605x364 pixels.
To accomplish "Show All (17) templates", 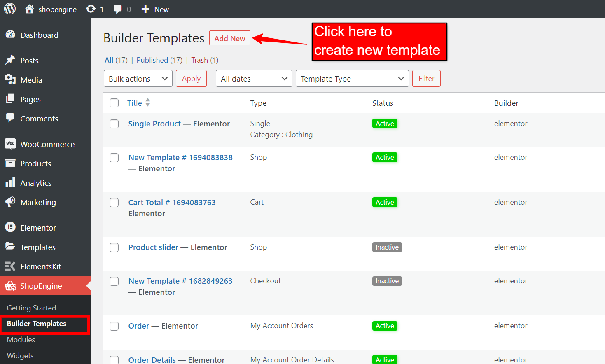I will pos(116,60).
